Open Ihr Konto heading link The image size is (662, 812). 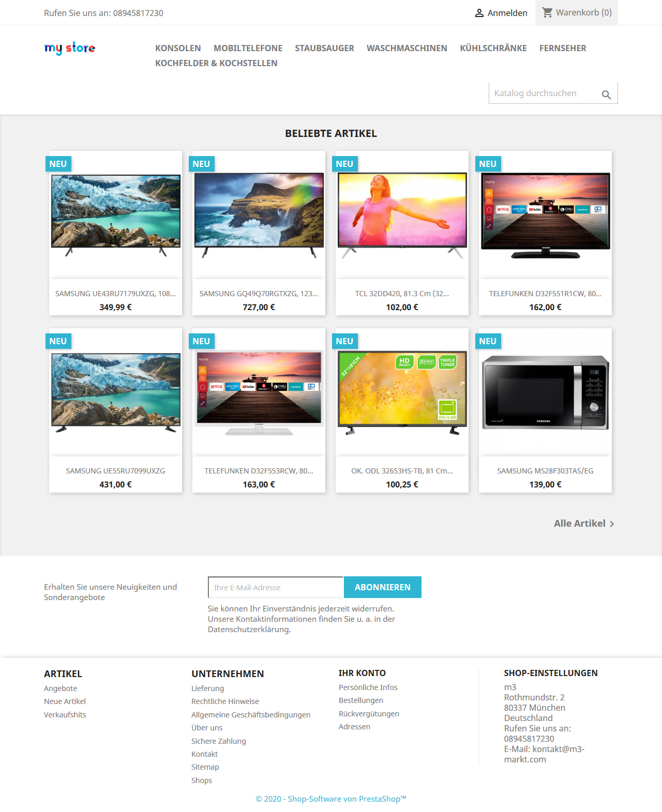coord(362,673)
